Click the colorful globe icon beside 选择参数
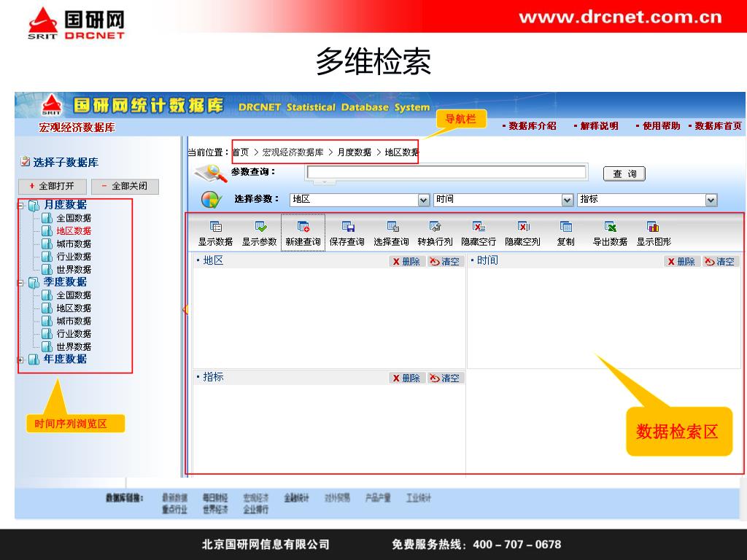This screenshot has width=747, height=560. point(211,200)
